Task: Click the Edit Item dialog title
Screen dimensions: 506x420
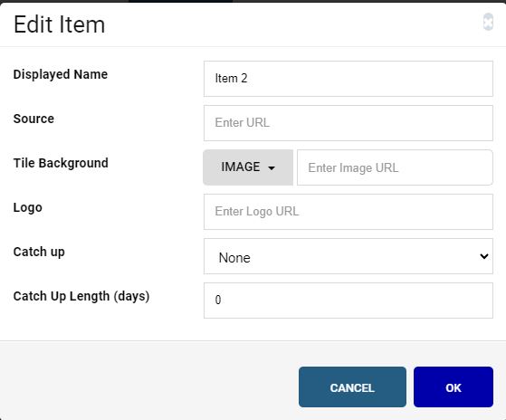Action: pyautogui.click(x=60, y=24)
